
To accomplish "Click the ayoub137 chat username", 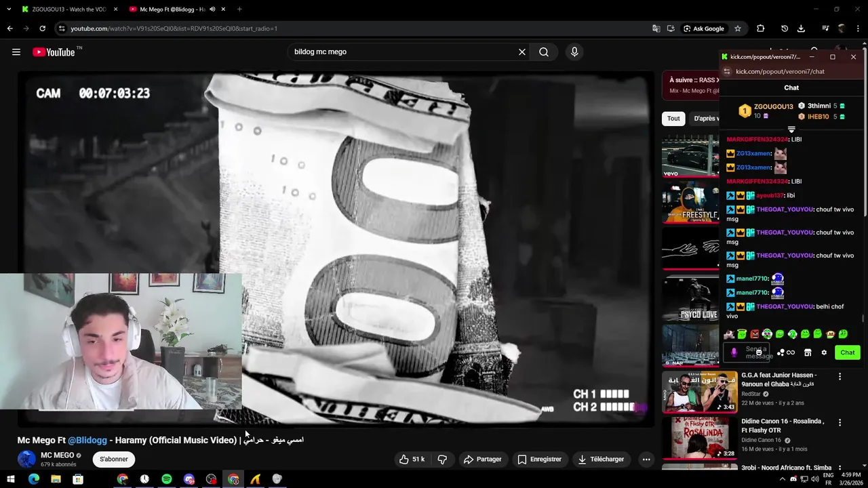I will 770,195.
